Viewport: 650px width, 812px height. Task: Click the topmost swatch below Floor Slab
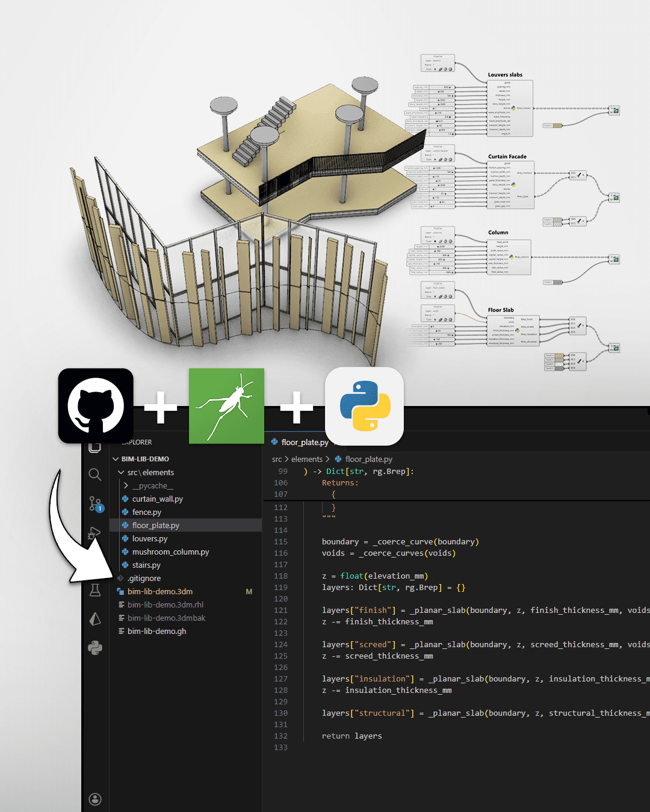[x=554, y=355]
